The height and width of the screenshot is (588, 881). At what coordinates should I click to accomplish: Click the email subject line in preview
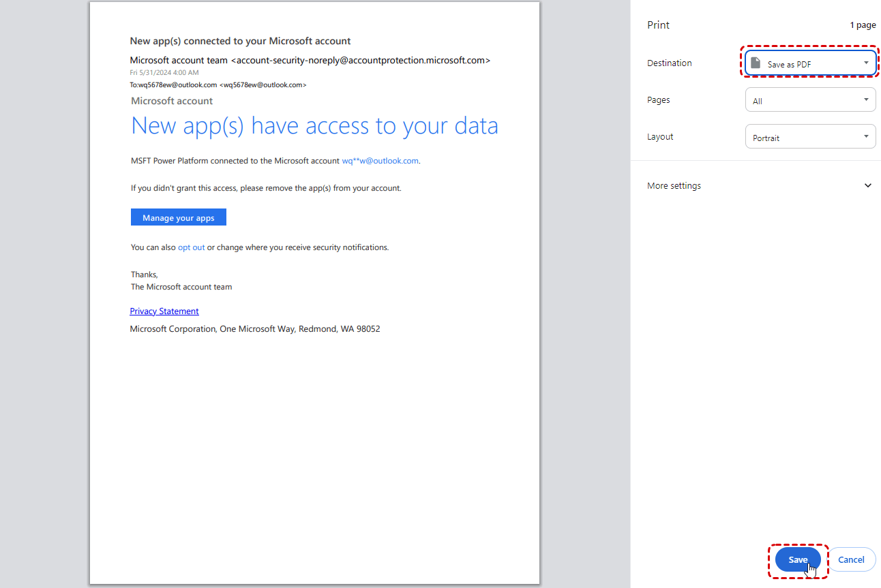click(x=240, y=41)
